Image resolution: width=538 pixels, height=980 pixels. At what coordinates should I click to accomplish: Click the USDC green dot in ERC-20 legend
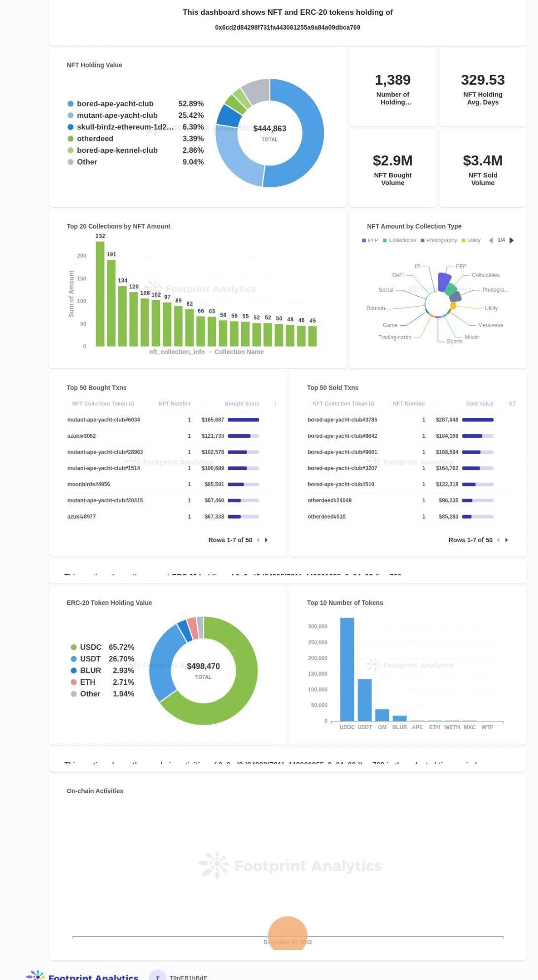coord(73,647)
